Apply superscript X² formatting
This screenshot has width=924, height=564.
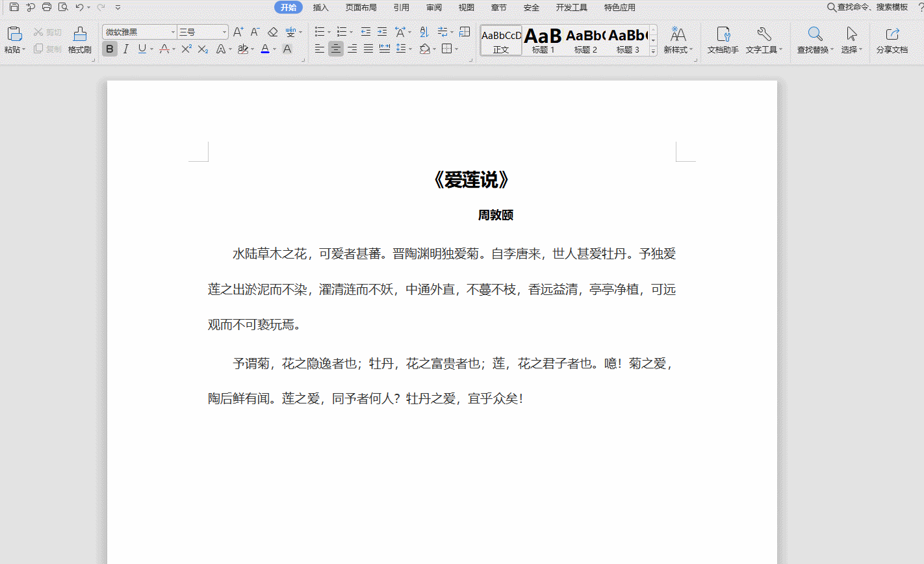click(x=186, y=49)
